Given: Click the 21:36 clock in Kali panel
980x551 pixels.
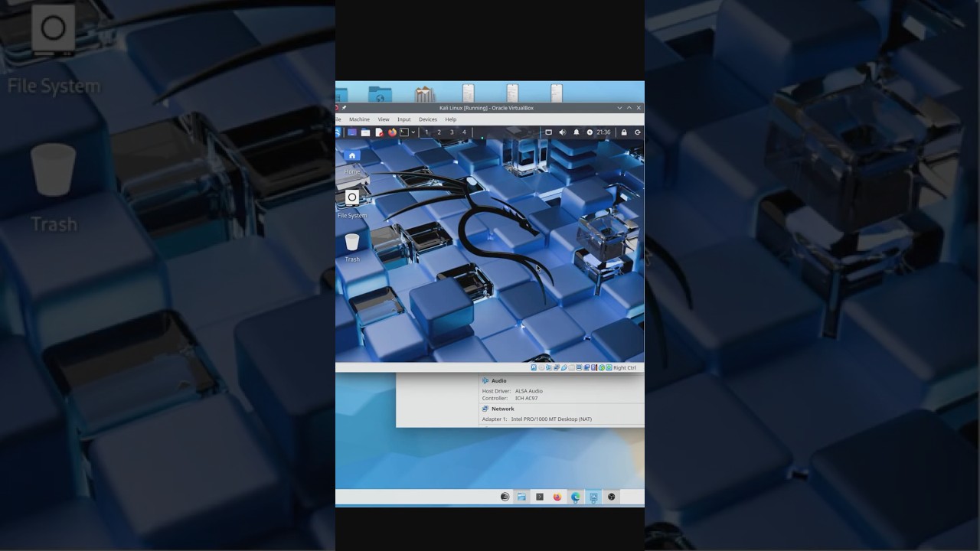Looking at the screenshot, I should tap(603, 132).
